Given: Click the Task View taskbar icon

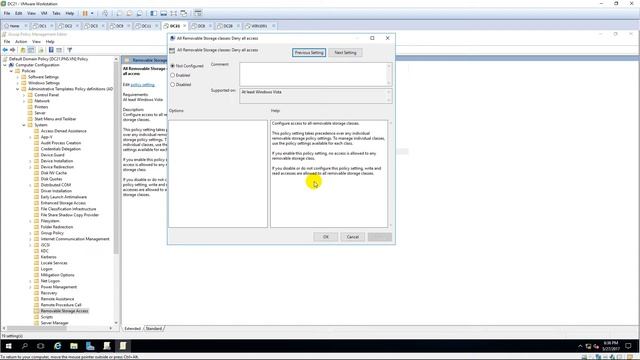Looking at the screenshot, I should pos(41,346).
